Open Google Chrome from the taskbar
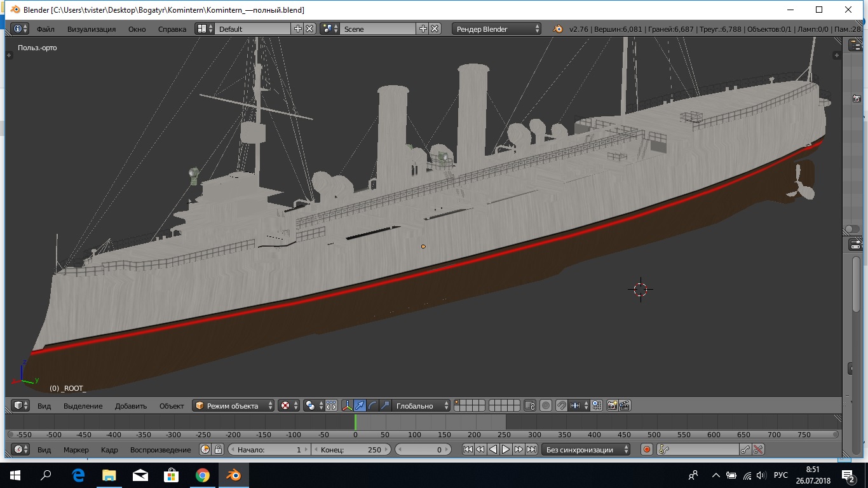This screenshot has width=868, height=488. [x=203, y=475]
